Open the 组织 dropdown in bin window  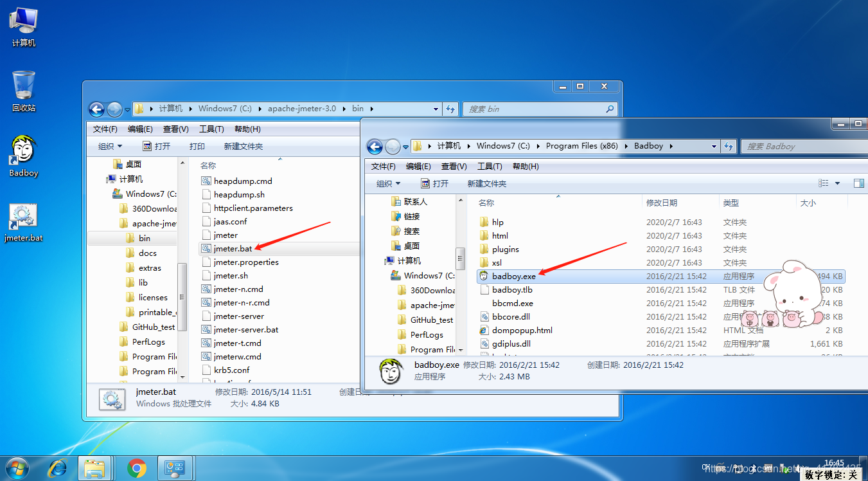(110, 147)
